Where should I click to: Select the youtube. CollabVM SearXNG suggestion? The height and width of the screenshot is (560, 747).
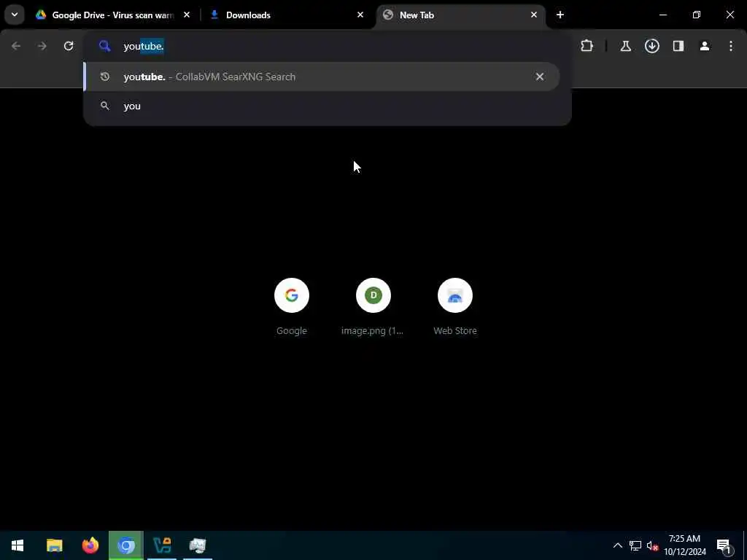pyautogui.click(x=322, y=77)
